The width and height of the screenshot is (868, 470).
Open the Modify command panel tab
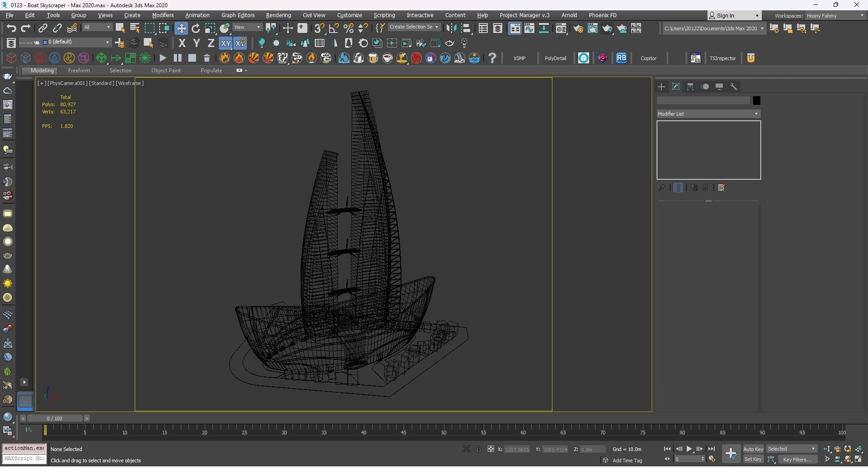coord(676,87)
